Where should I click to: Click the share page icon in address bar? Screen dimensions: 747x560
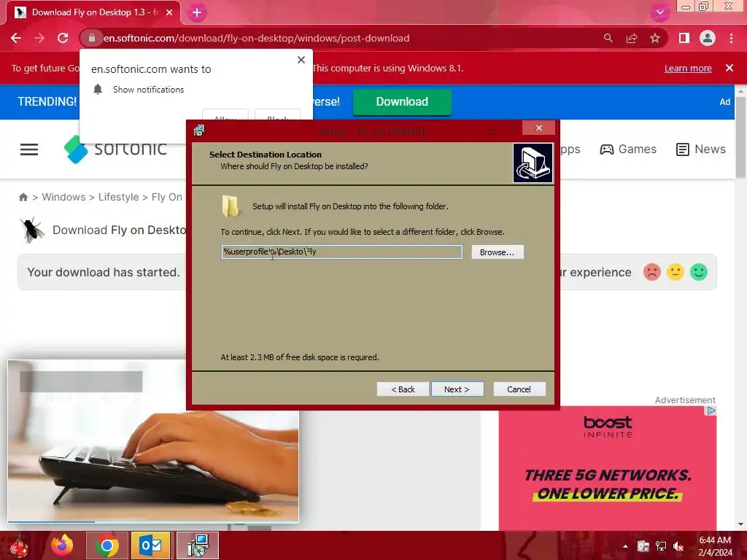pyautogui.click(x=632, y=38)
